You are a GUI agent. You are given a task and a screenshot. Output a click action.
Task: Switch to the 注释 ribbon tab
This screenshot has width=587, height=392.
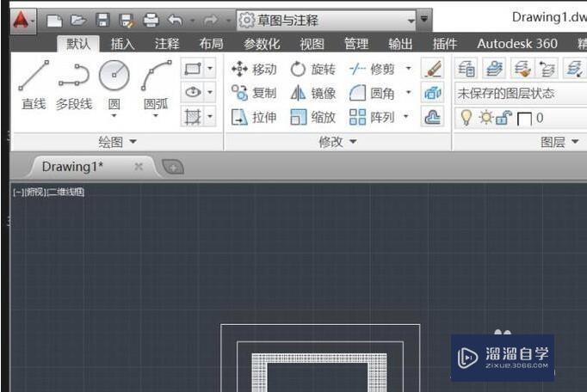click(167, 44)
